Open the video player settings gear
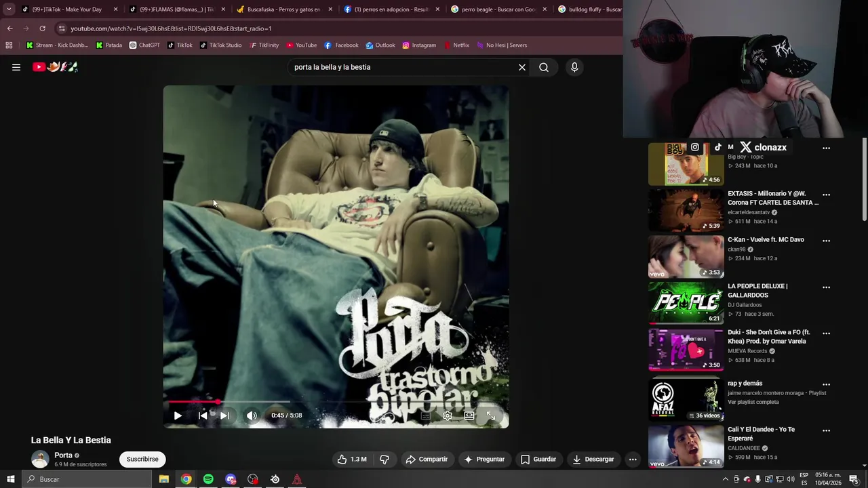 [448, 415]
